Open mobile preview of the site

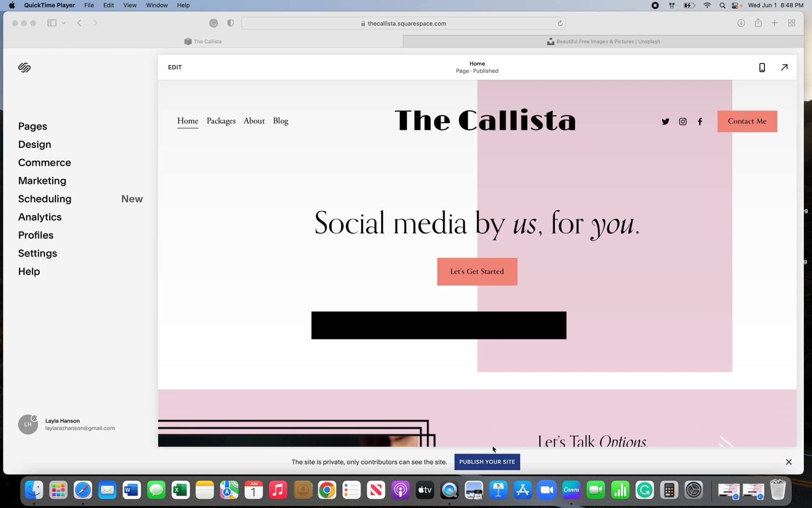coord(762,67)
